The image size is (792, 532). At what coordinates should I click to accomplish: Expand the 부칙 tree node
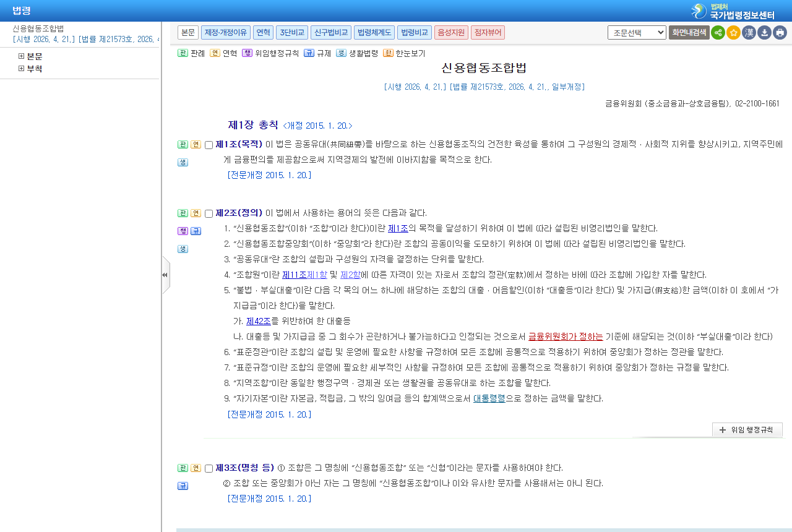22,69
